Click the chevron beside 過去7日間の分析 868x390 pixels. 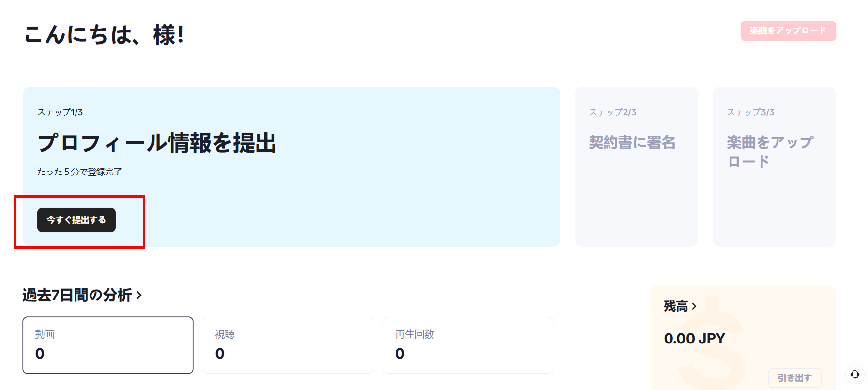[x=139, y=295]
